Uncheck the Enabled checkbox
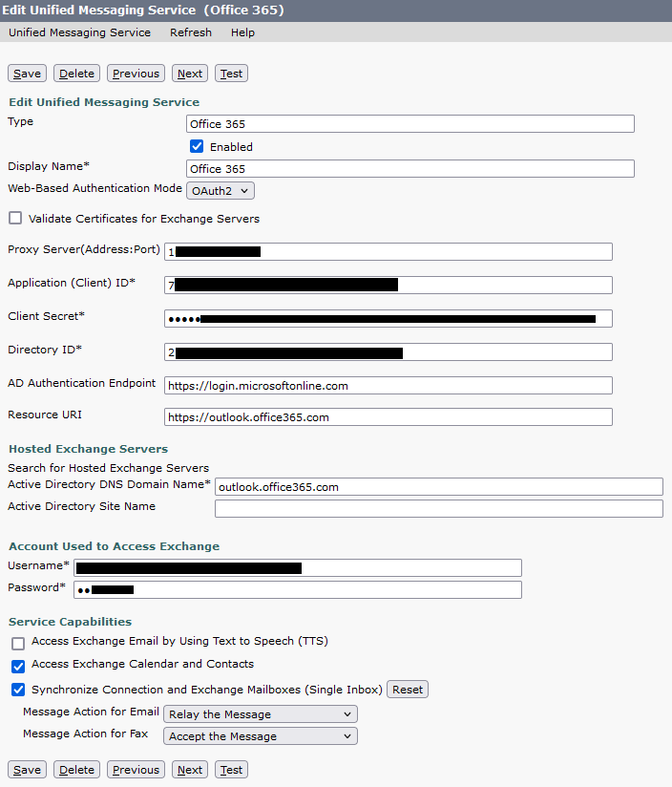The image size is (672, 787). tap(197, 146)
